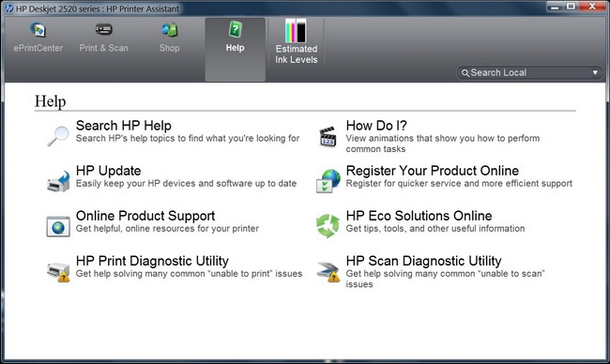Minimize the HP Printer Assistant window
Screen dimensions: 610x364
click(555, 7)
